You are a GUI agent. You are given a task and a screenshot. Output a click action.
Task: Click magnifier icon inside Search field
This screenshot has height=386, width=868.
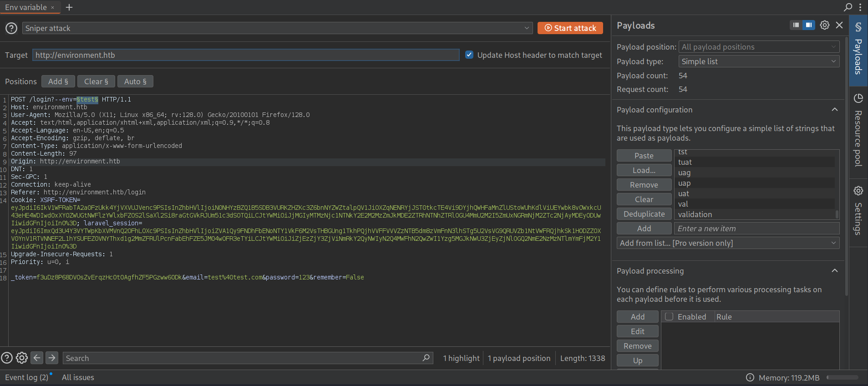point(426,358)
